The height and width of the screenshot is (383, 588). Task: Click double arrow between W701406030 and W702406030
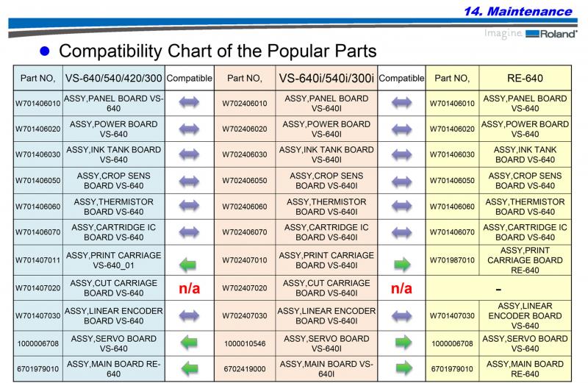pos(189,154)
